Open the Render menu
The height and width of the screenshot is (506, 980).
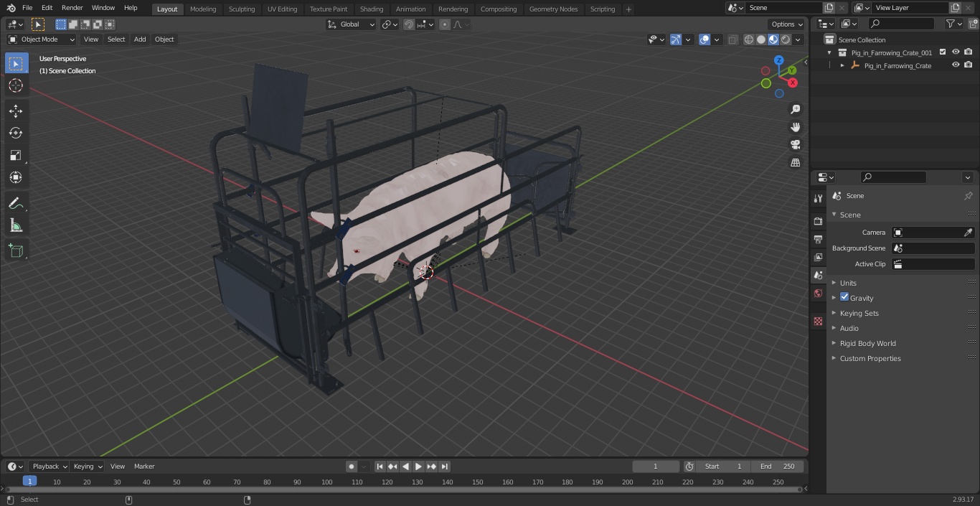pos(72,8)
